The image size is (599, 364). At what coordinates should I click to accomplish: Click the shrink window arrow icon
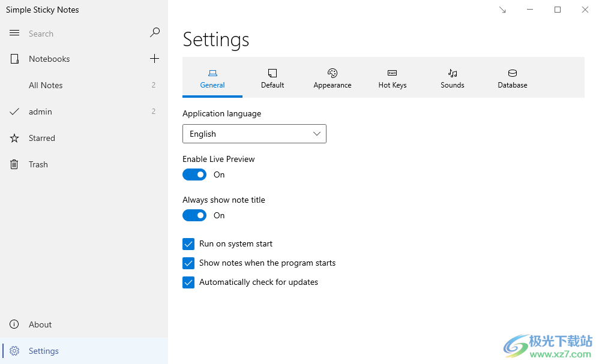(502, 10)
